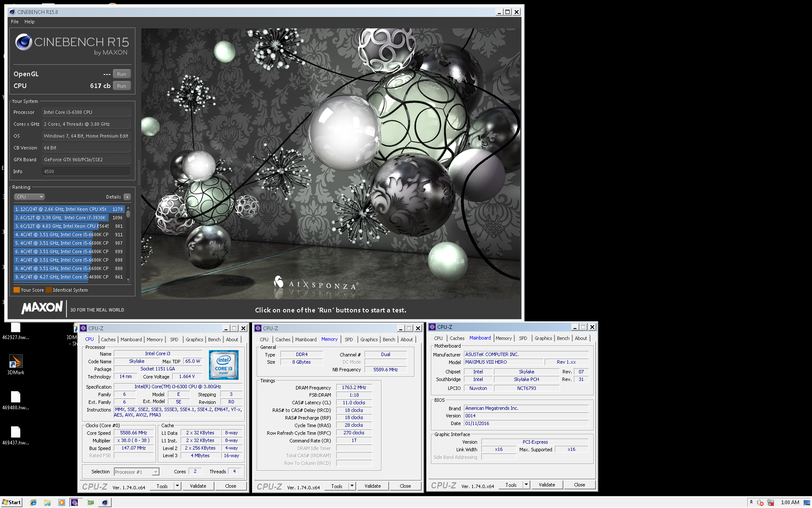
Task: Open Internet Explorer from the taskbar
Action: (33, 502)
